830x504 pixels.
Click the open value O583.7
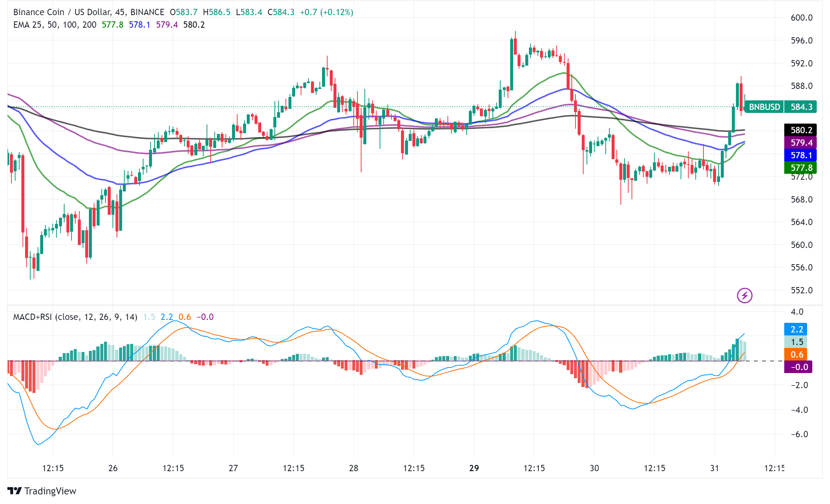(183, 12)
